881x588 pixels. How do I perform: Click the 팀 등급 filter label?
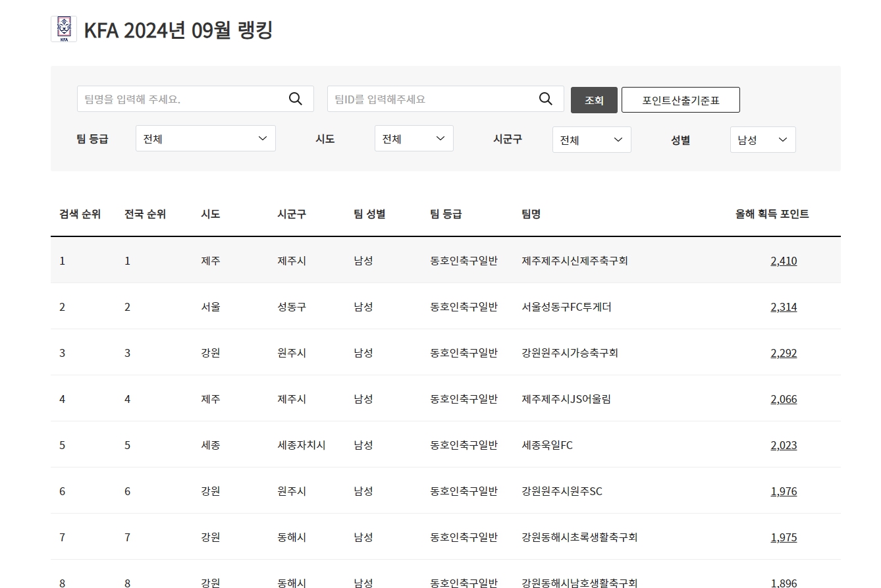point(92,139)
